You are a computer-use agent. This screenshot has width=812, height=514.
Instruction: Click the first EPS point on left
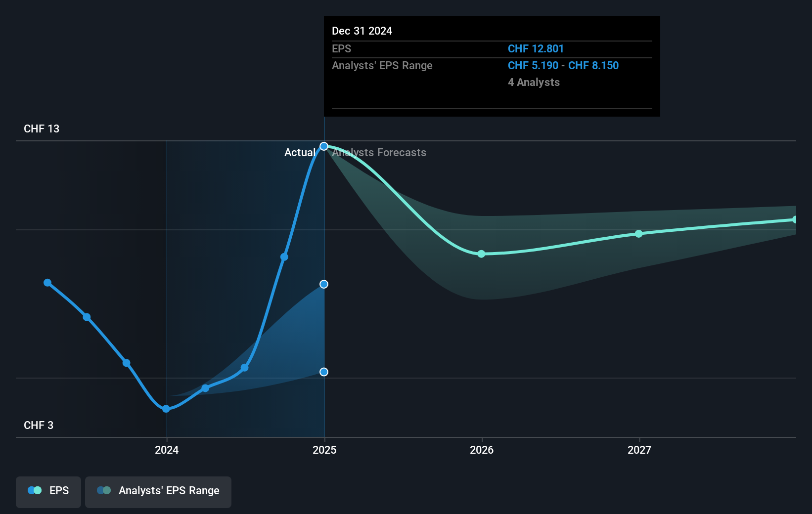[47, 283]
